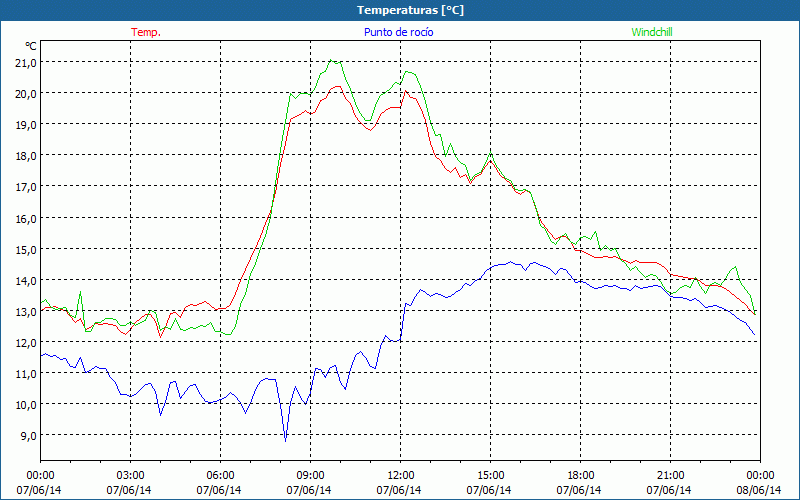The image size is (800, 500).
Task: Click the '17,0' y-axis value
Action: point(27,187)
